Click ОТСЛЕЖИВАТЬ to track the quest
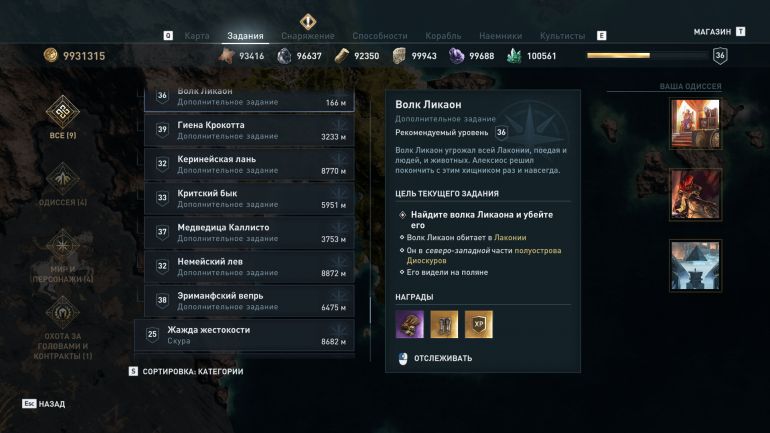770x433 pixels. click(443, 358)
